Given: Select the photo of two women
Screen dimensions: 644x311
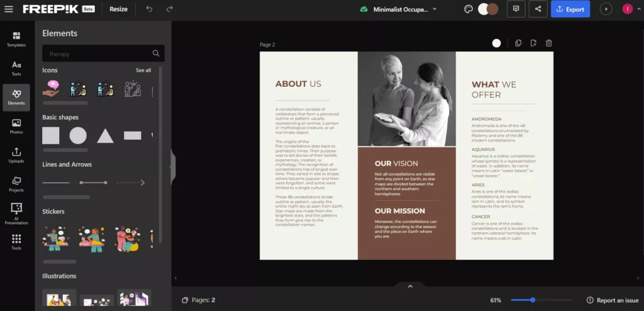Looking at the screenshot, I should click(407, 99).
